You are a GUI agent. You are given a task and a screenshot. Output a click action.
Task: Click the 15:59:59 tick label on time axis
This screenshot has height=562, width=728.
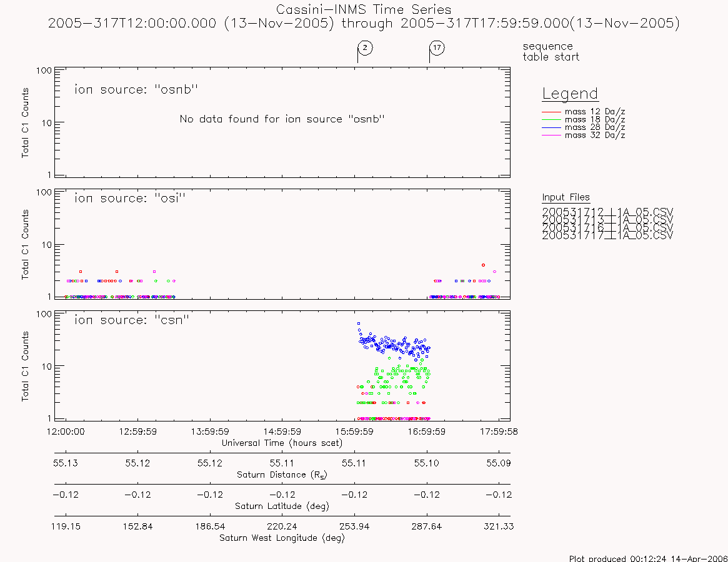coord(354,431)
